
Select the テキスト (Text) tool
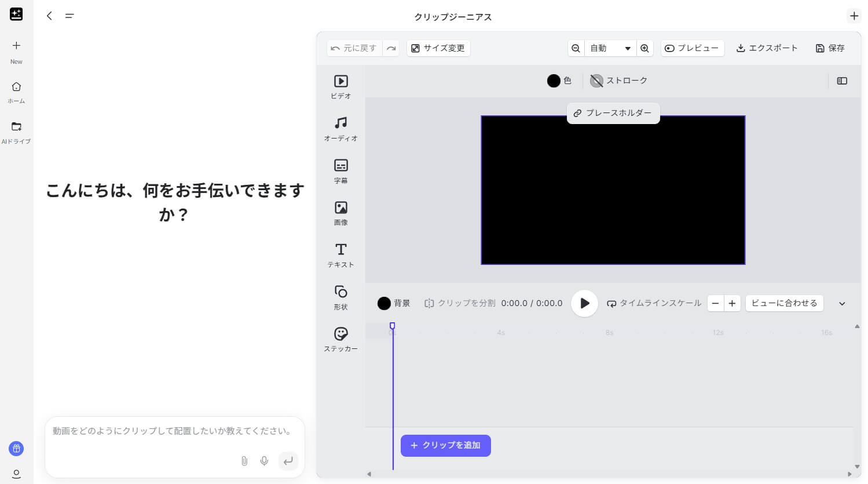(x=340, y=255)
